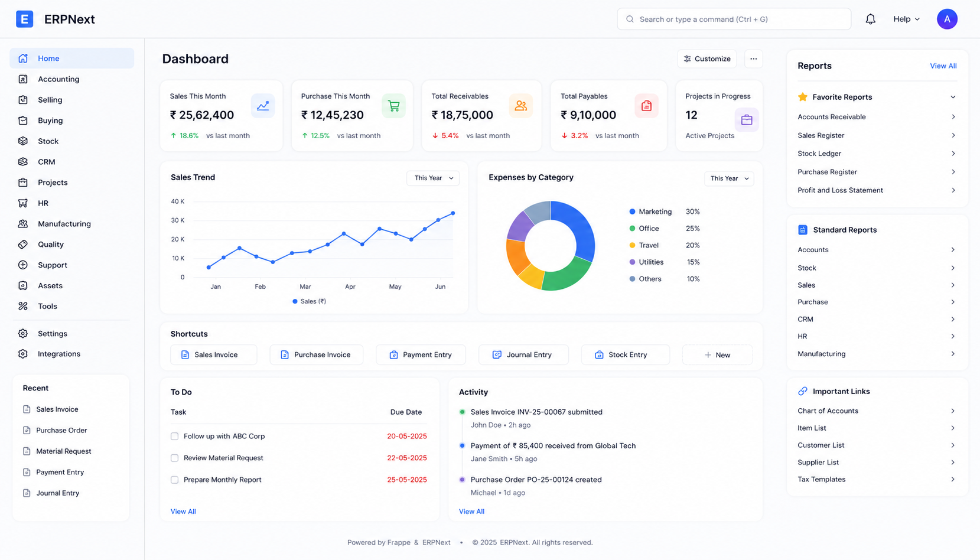
Task: Check the Prepare Monthly Report task
Action: coord(174,480)
